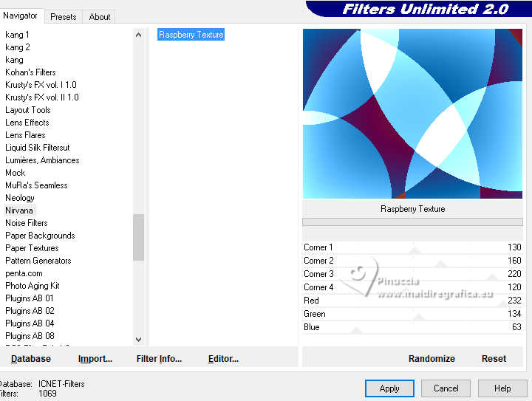Select Krusty's FX vol. I 1.0
This screenshot has height=401, width=532.
click(41, 85)
